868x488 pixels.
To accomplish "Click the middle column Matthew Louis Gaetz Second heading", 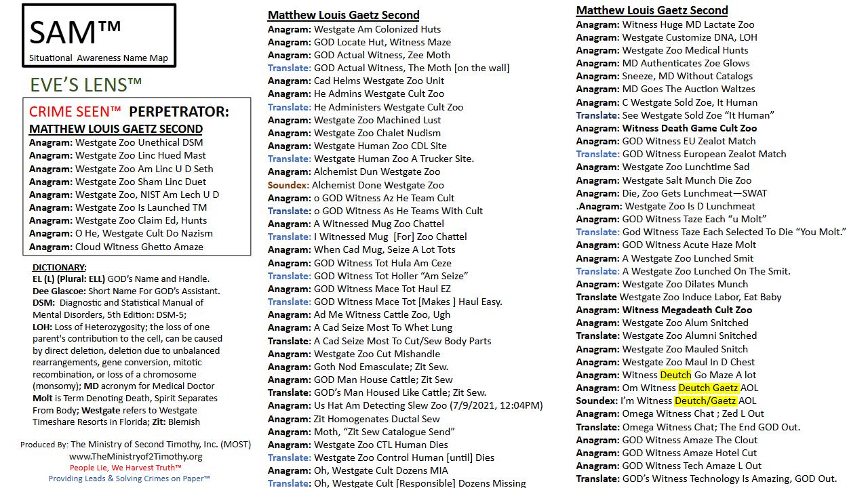I will pyautogui.click(x=343, y=15).
